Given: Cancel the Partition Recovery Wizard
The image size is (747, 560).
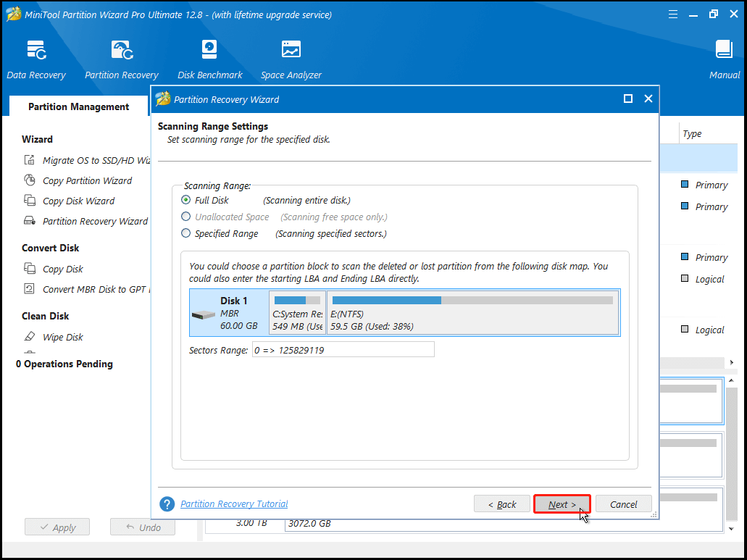Looking at the screenshot, I should click(623, 504).
